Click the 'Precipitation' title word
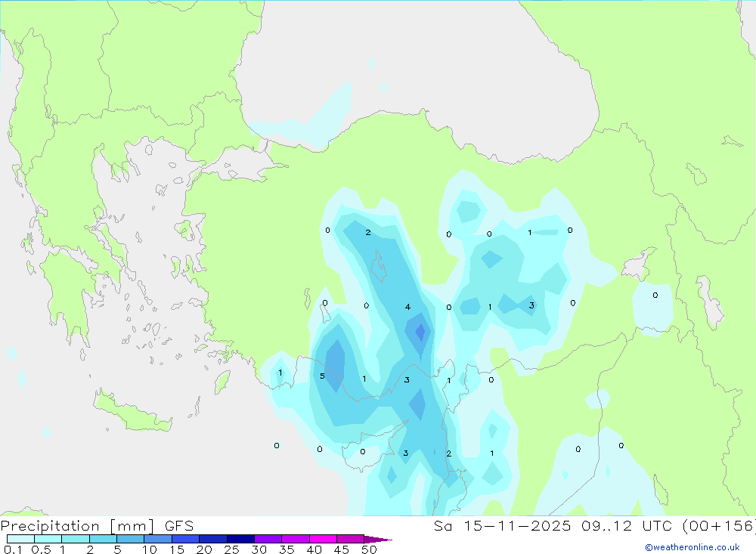The image size is (756, 554). tap(50, 525)
